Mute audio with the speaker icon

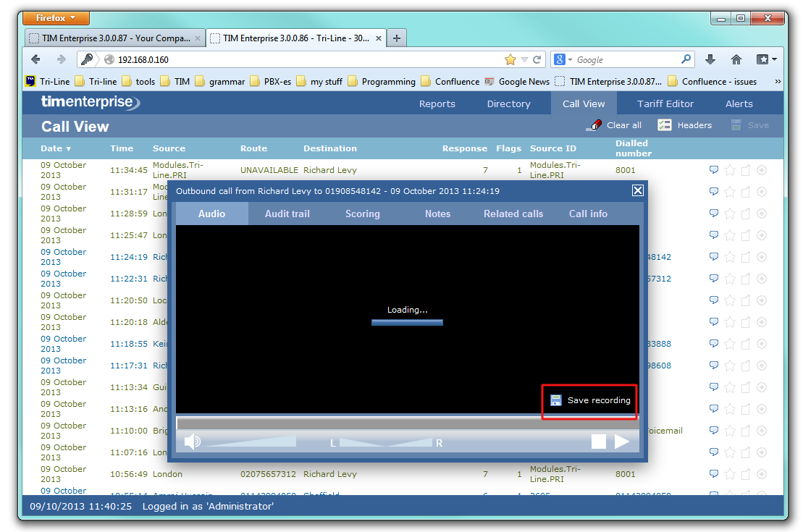coord(192,442)
